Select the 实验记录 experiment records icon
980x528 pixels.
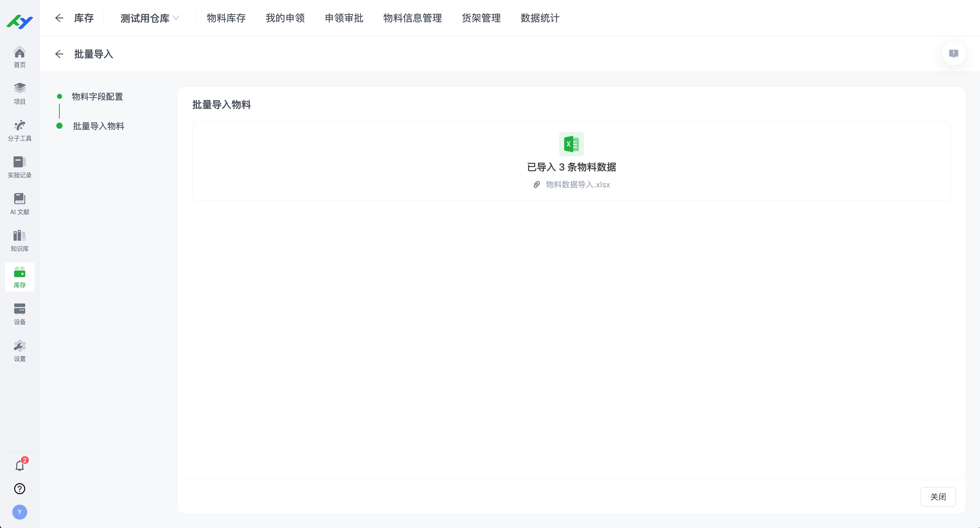pos(20,167)
